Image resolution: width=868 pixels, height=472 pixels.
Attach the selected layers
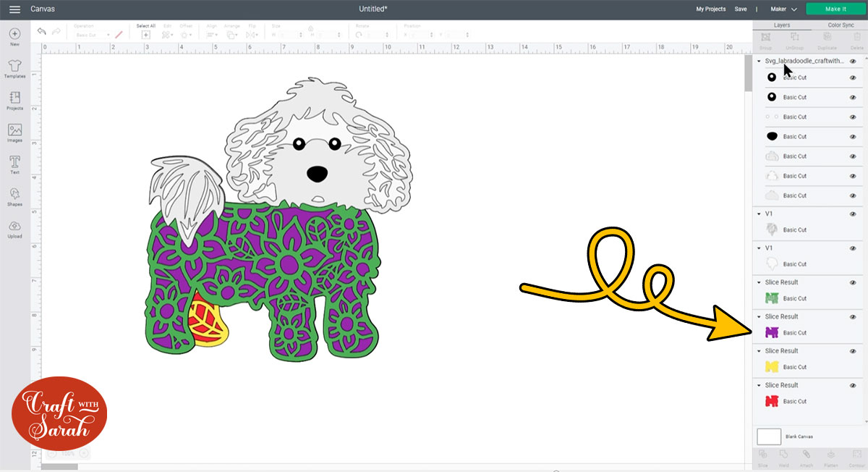[x=805, y=458]
